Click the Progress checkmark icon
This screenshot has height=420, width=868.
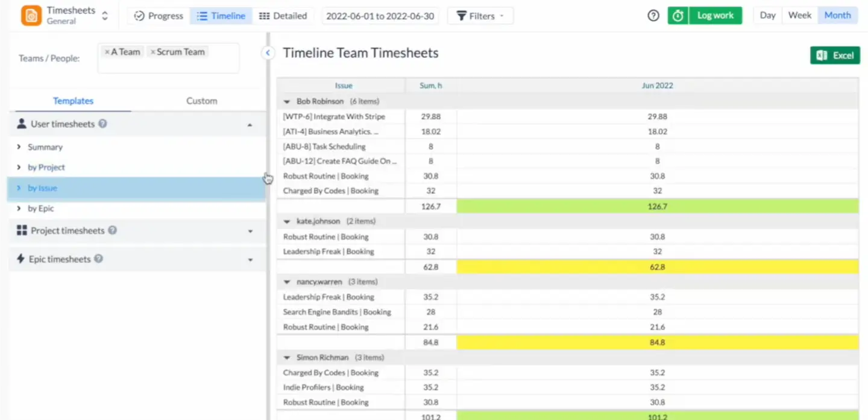(x=140, y=16)
